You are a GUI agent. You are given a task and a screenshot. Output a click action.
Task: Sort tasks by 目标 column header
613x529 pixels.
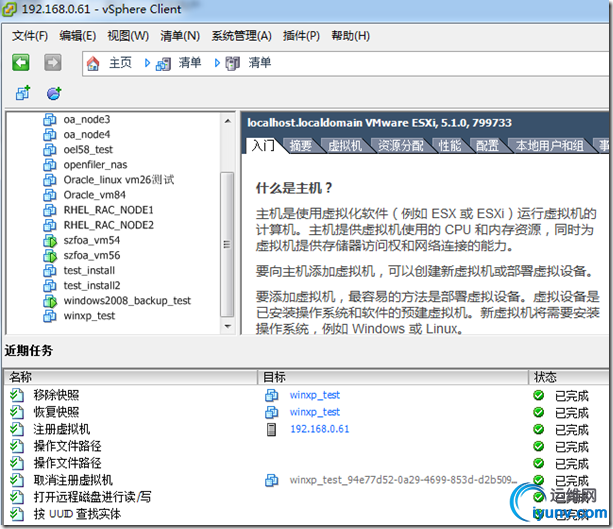pyautogui.click(x=393, y=377)
